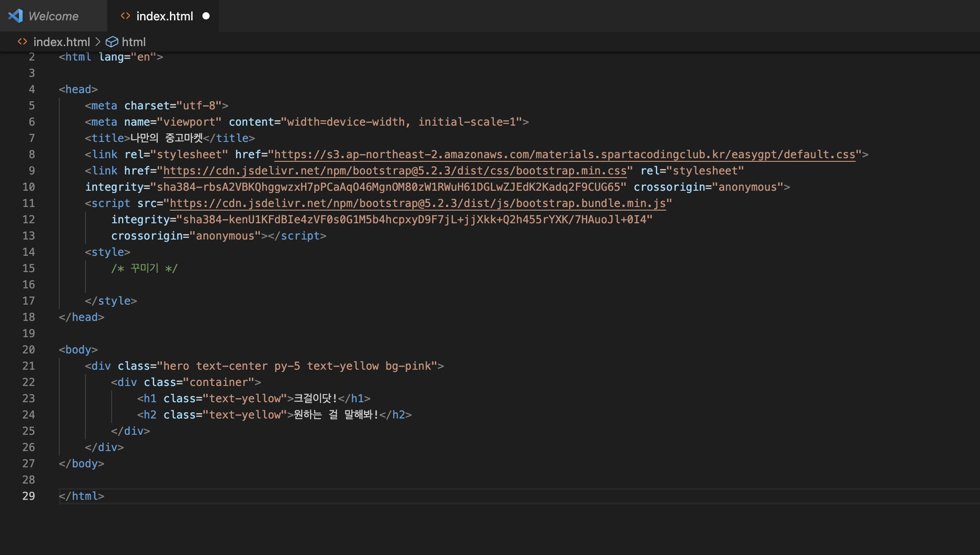Open the bootstrap.bundle.min.js link
The width and height of the screenshot is (980, 555).
[418, 203]
